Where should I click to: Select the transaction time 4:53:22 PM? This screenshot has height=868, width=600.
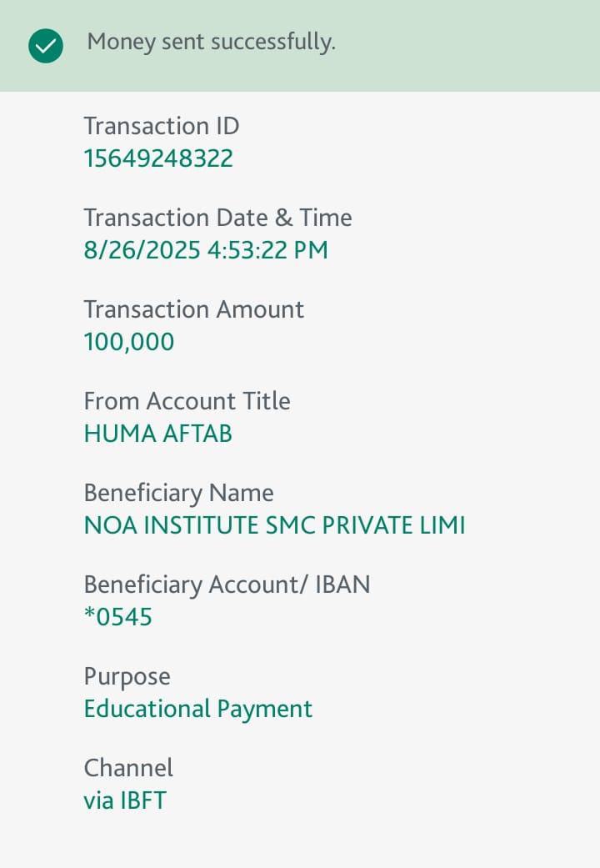(267, 250)
